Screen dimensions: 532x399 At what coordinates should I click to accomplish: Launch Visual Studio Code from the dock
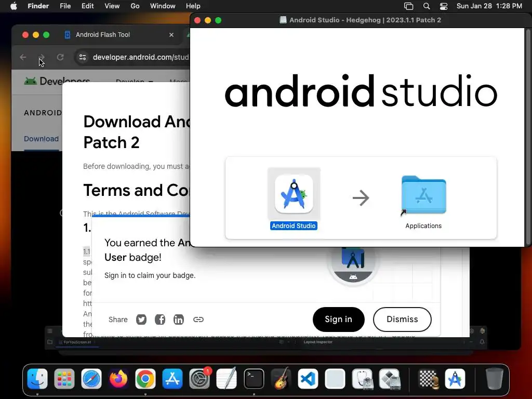308,379
